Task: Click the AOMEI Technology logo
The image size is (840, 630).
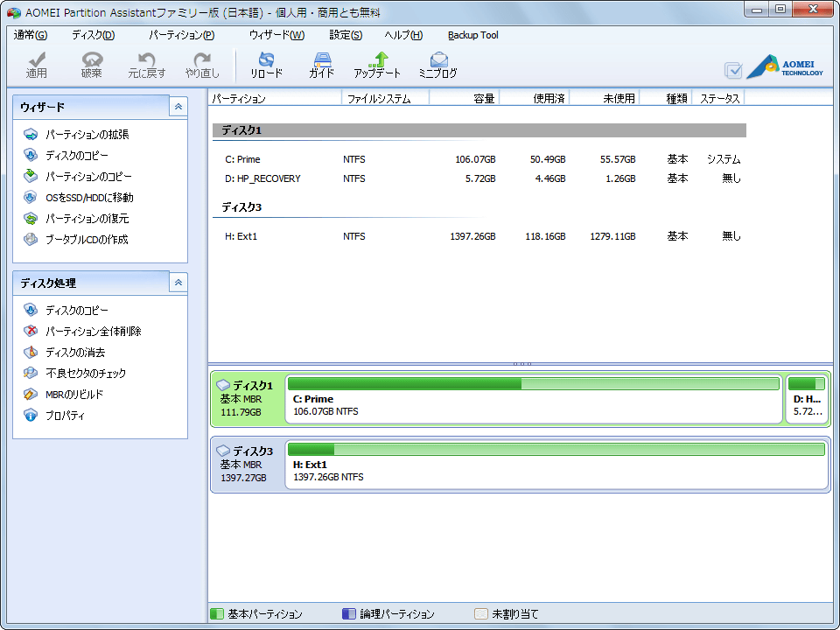Action: [x=784, y=66]
